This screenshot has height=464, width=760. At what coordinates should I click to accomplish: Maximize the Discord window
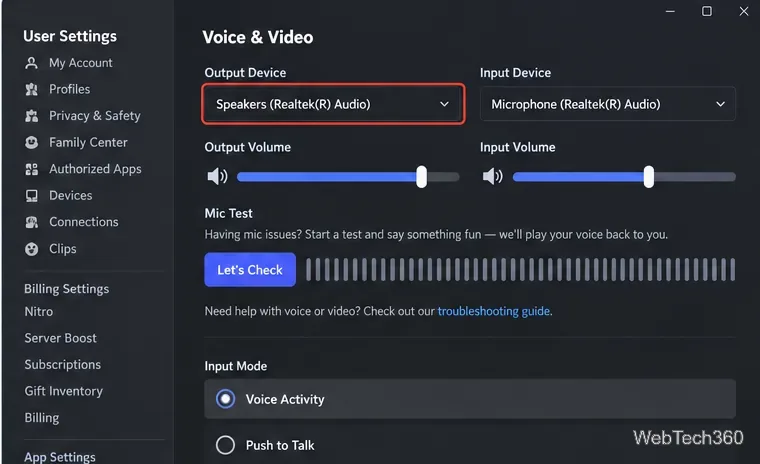coord(707,11)
